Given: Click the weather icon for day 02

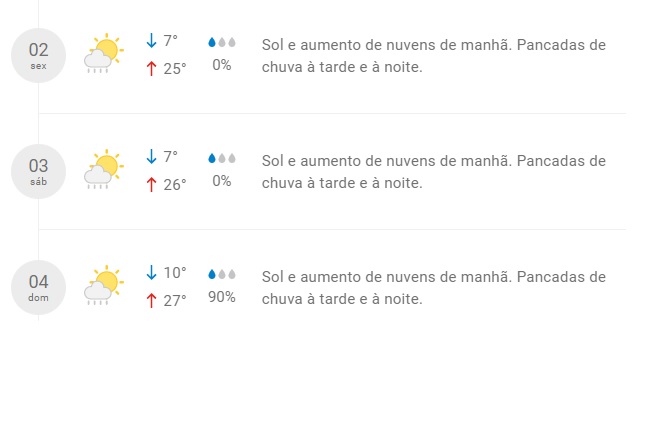Looking at the screenshot, I should [103, 54].
